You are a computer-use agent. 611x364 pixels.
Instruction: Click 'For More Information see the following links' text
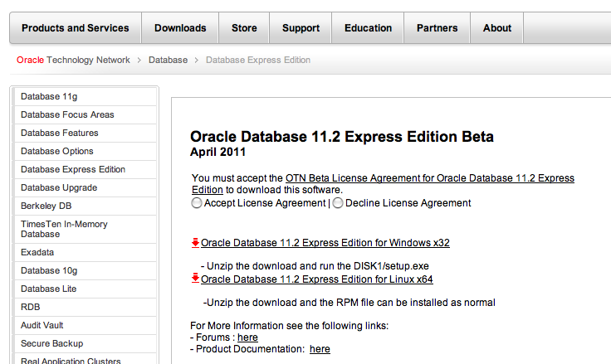(289, 326)
